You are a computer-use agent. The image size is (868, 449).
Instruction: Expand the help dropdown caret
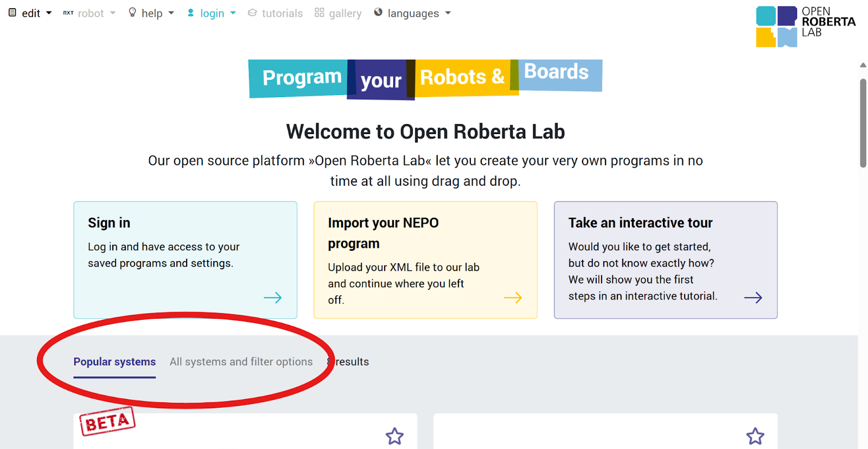[x=171, y=13]
